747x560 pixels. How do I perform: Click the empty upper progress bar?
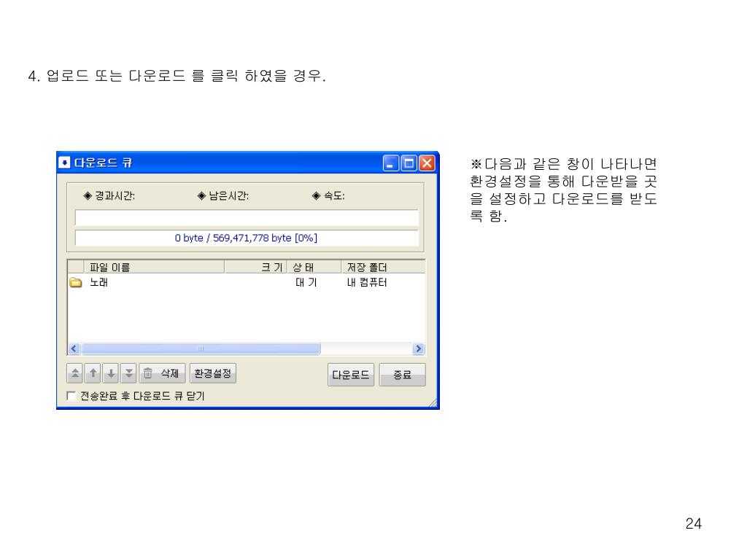[247, 217]
